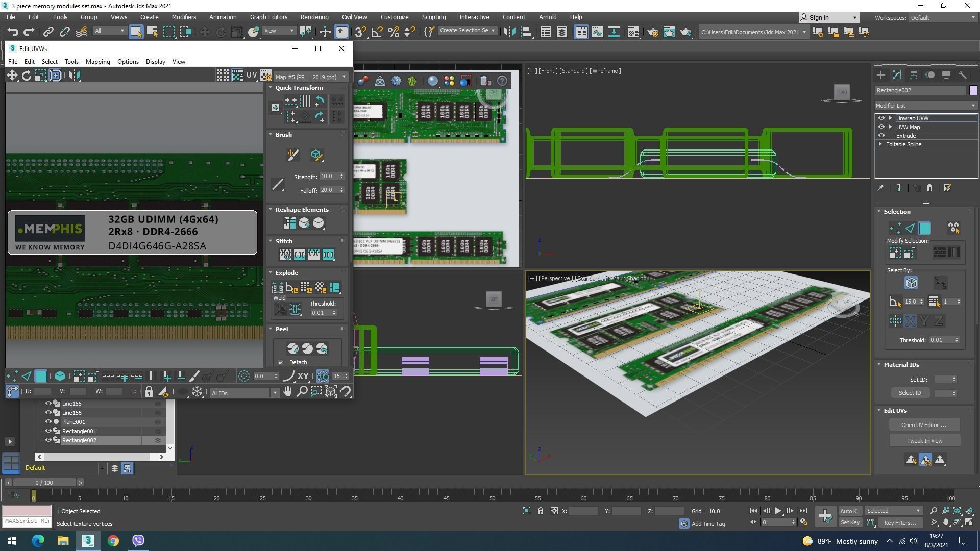
Task: Toggle the lock selection icon in Edit UVWs
Action: coord(149,392)
